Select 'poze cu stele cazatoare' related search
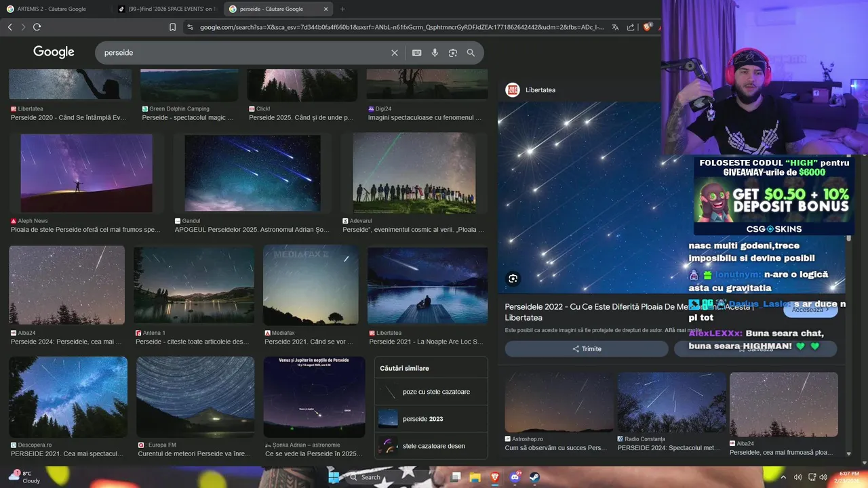Viewport: 868px width, 488px height. pos(431,392)
